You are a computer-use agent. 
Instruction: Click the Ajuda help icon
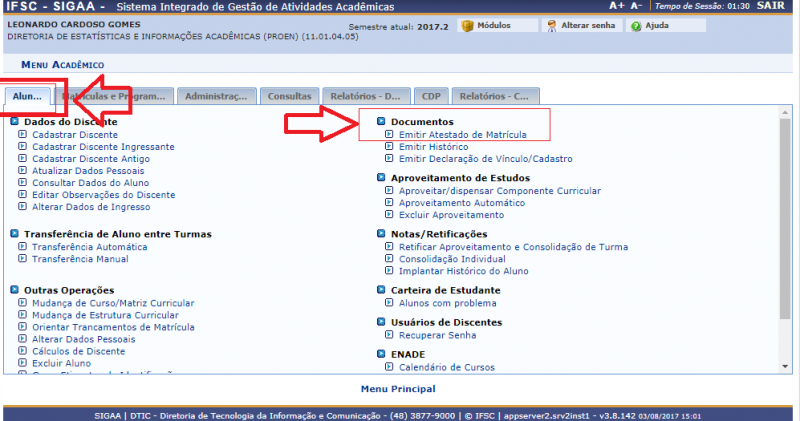[x=637, y=26]
